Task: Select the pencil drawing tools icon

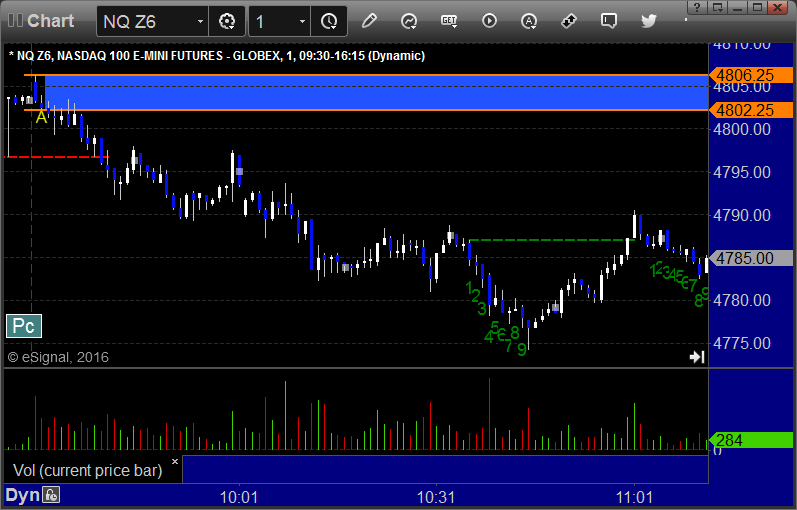Action: [369, 21]
